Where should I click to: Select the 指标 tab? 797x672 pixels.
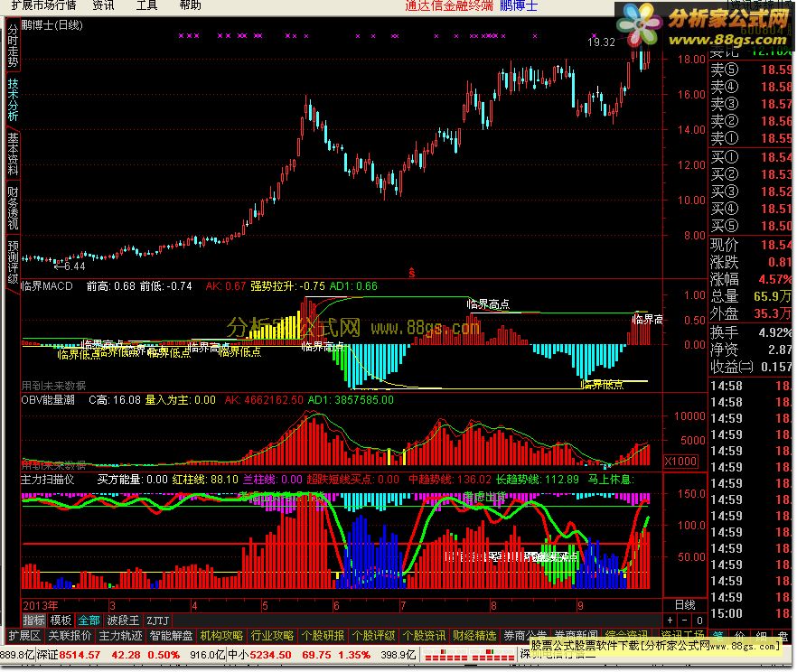pyautogui.click(x=34, y=621)
